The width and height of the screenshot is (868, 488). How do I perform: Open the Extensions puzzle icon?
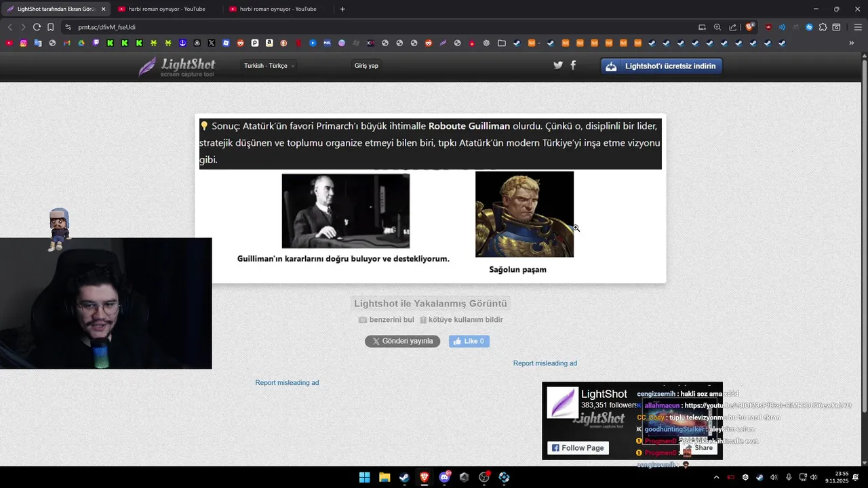(x=823, y=27)
